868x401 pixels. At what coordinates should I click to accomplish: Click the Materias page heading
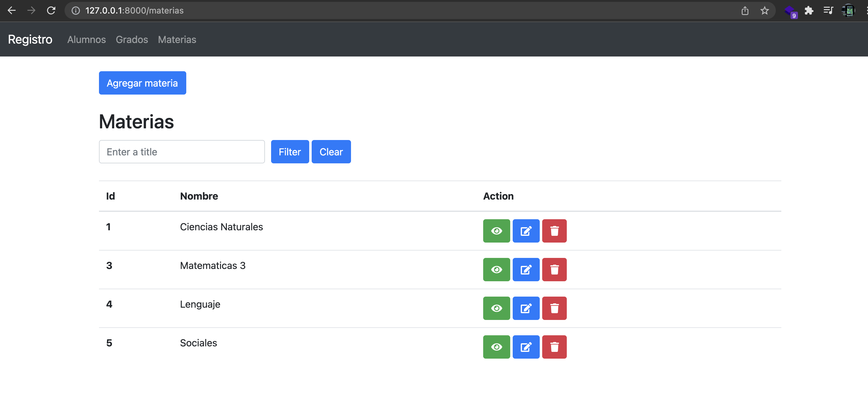tap(136, 122)
